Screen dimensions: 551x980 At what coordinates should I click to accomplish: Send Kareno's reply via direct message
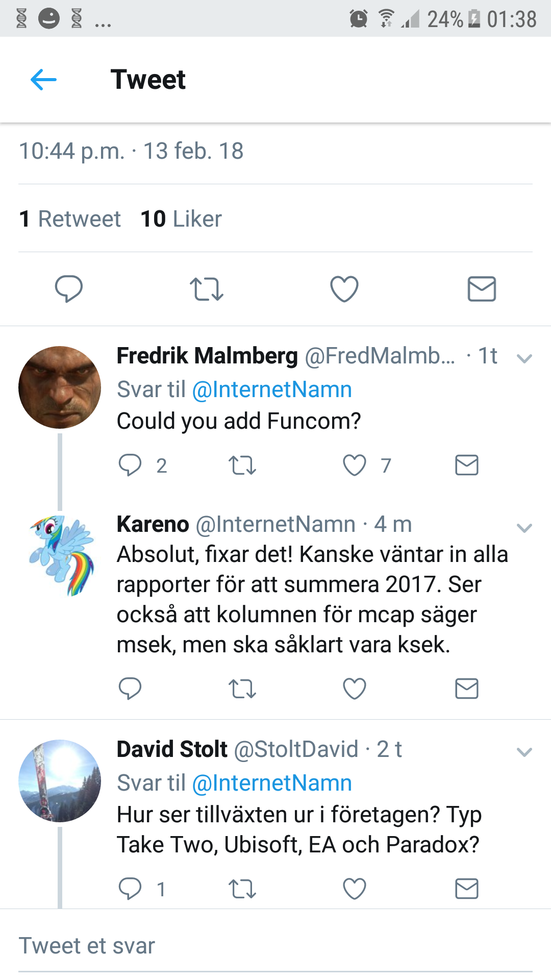point(467,689)
